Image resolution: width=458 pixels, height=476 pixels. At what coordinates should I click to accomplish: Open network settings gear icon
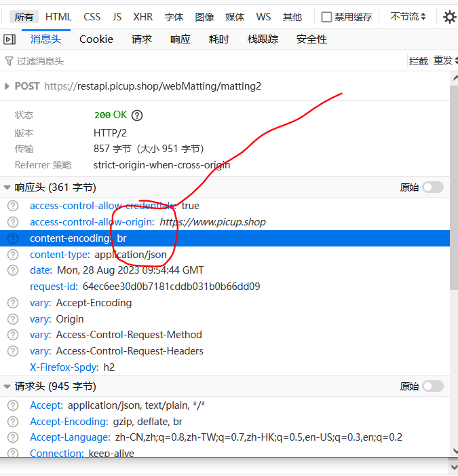(x=449, y=17)
